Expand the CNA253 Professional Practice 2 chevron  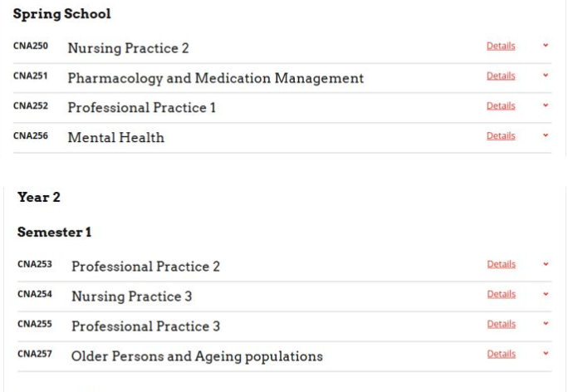click(546, 265)
